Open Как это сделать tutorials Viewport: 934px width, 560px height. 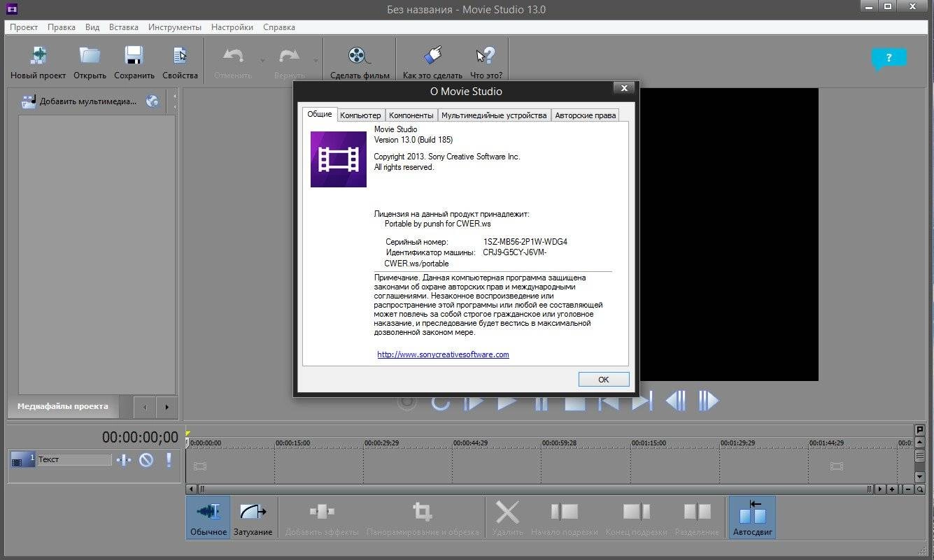432,62
